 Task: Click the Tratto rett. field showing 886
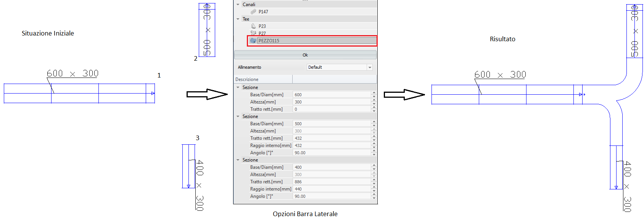click(331, 182)
